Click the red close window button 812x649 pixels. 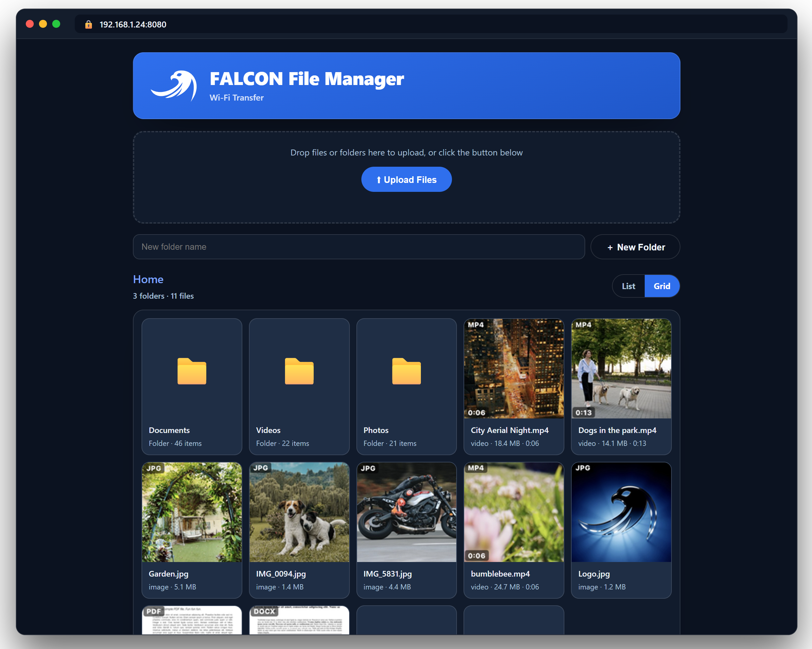coord(30,24)
